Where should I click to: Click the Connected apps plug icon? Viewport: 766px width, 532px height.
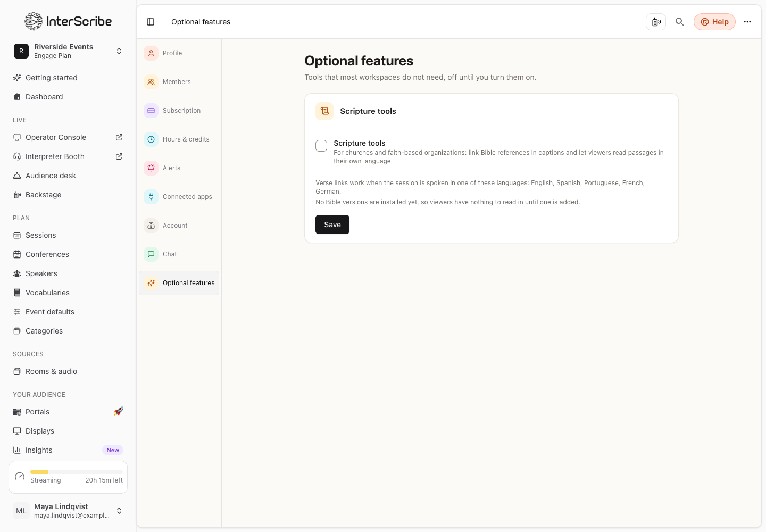click(151, 197)
